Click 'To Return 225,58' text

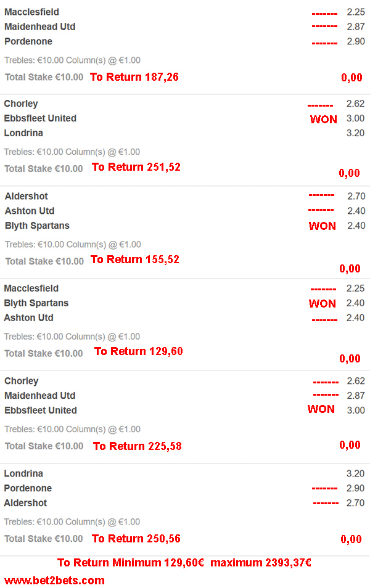tap(138, 446)
